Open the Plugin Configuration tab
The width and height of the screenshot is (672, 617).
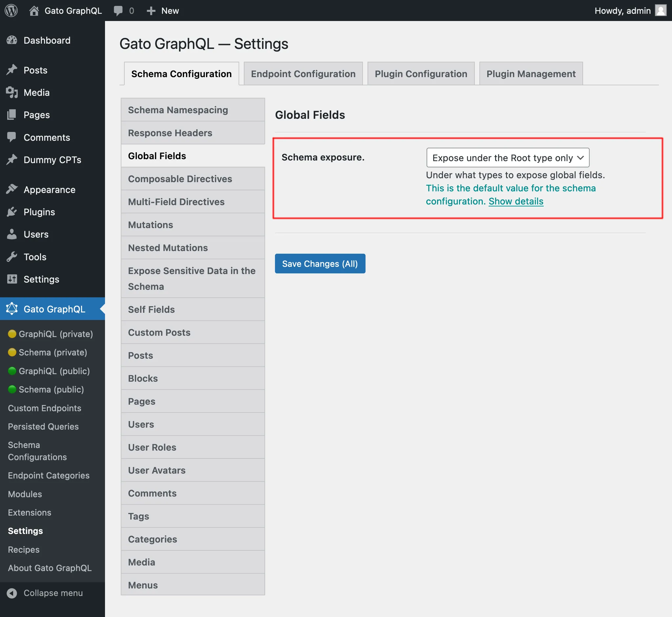[x=421, y=74]
